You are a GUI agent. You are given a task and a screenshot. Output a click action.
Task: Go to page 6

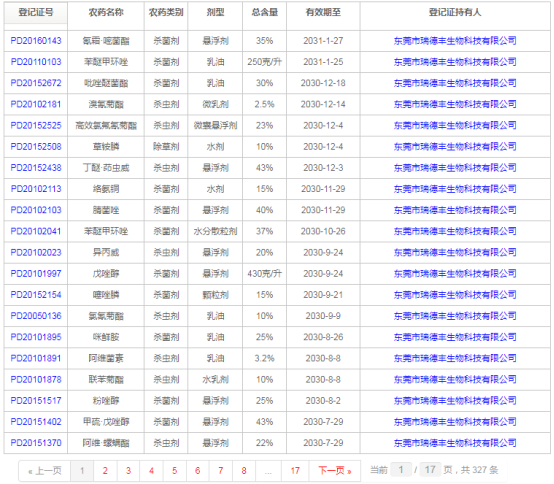[x=198, y=471]
